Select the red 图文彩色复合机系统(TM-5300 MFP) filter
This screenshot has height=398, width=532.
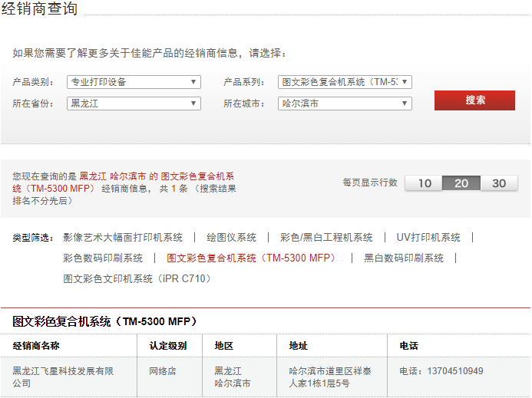click(x=251, y=258)
